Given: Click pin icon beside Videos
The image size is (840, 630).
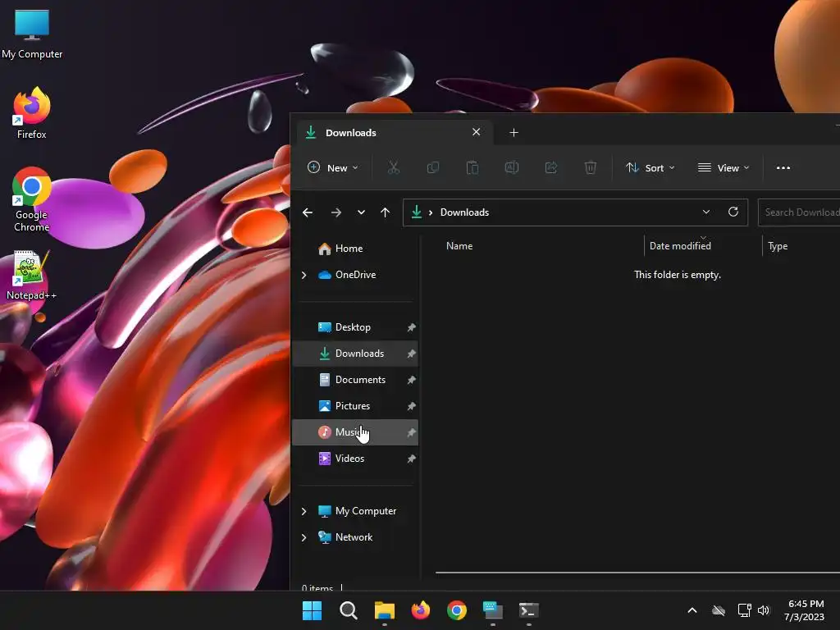Looking at the screenshot, I should 411,459.
